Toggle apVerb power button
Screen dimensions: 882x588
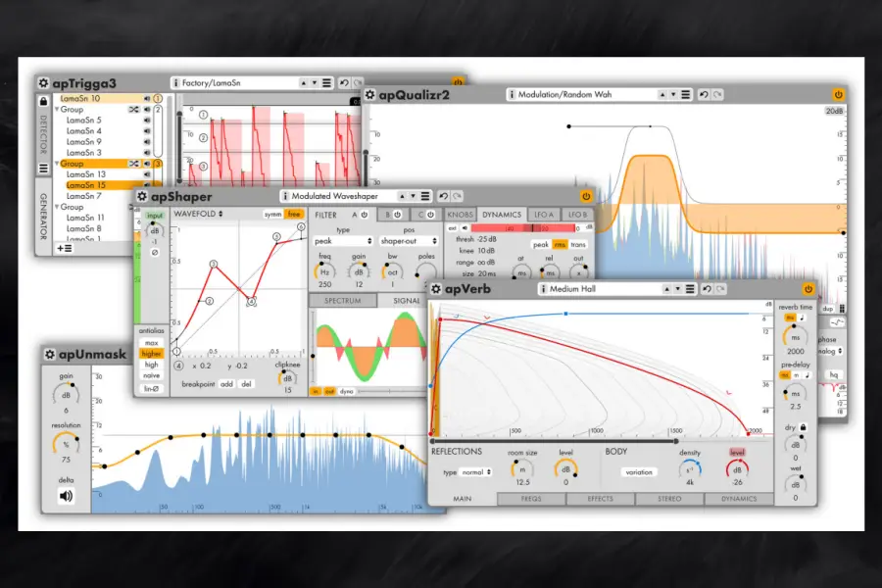[x=808, y=289]
